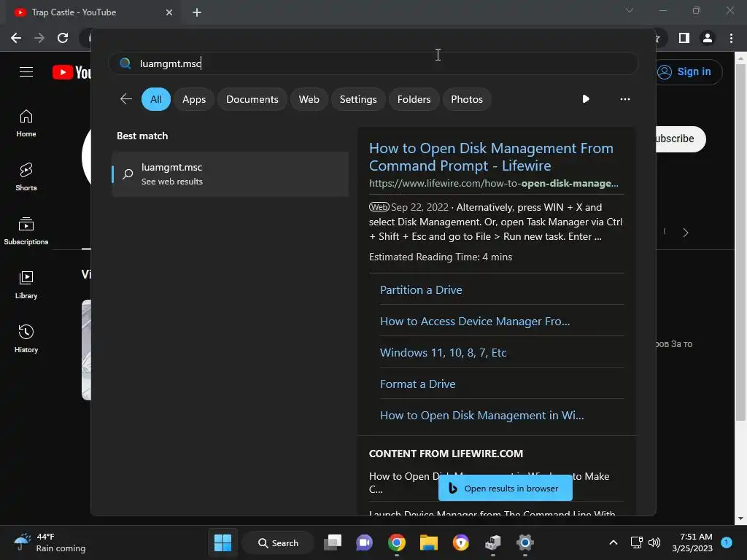Open the weather widget showing 44°F

coord(50,542)
